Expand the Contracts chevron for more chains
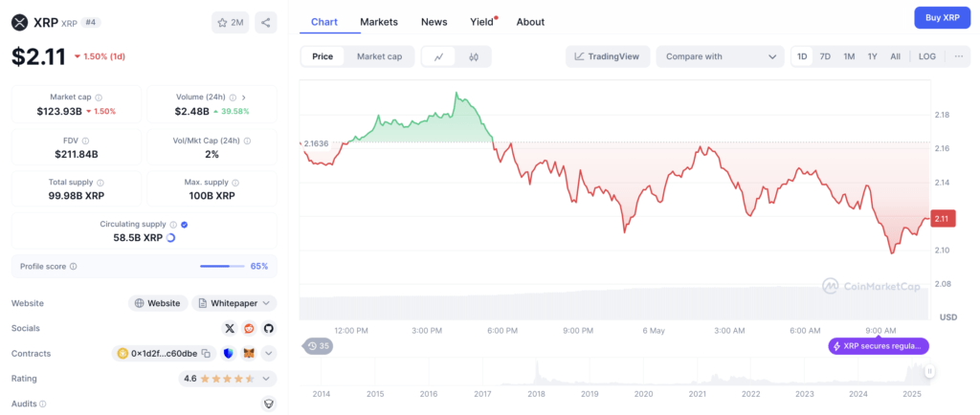Image resolution: width=980 pixels, height=415 pixels. point(269,354)
